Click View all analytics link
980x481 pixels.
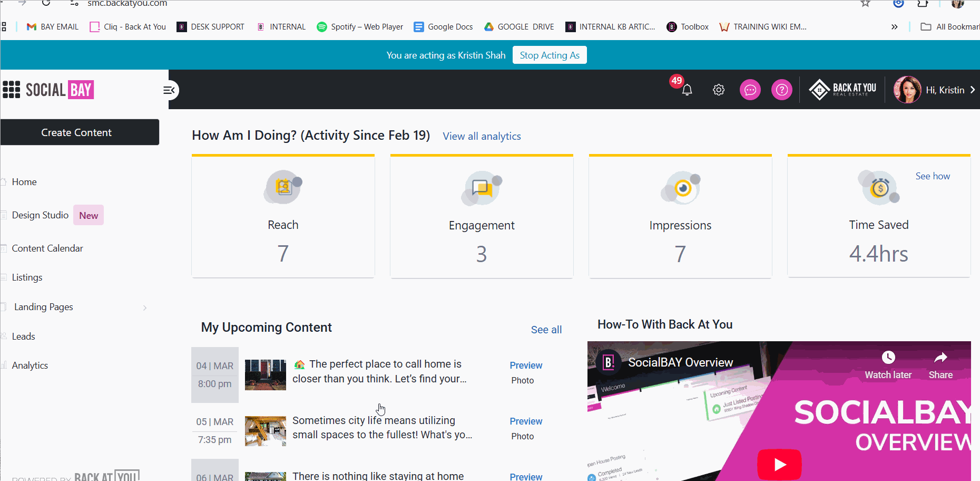pyautogui.click(x=482, y=136)
